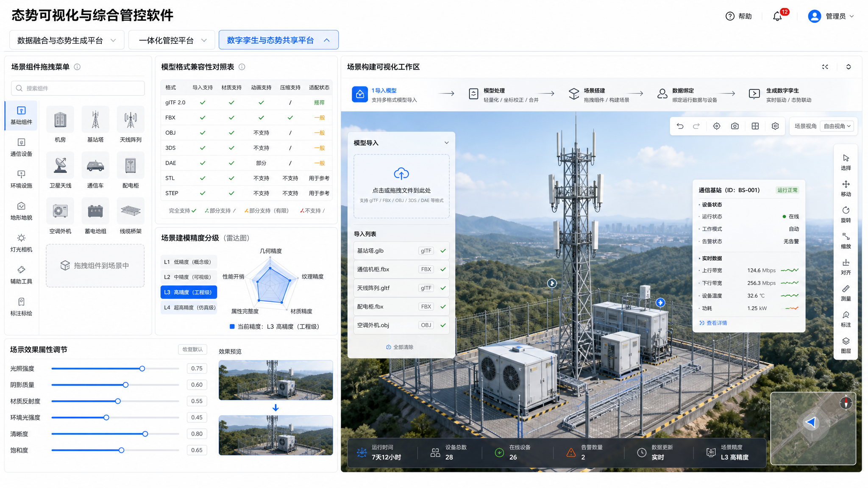Click the 光照强度 slider handle
Image resolution: width=868 pixels, height=488 pixels.
click(142, 369)
